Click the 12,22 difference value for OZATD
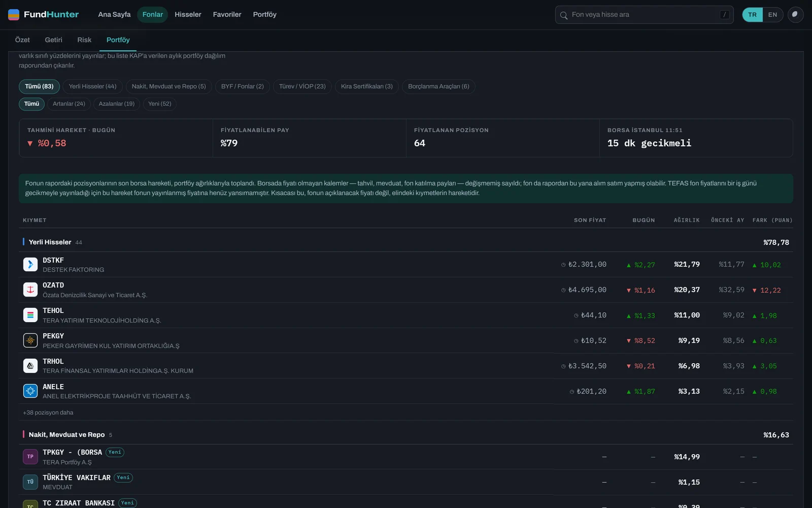 click(766, 290)
